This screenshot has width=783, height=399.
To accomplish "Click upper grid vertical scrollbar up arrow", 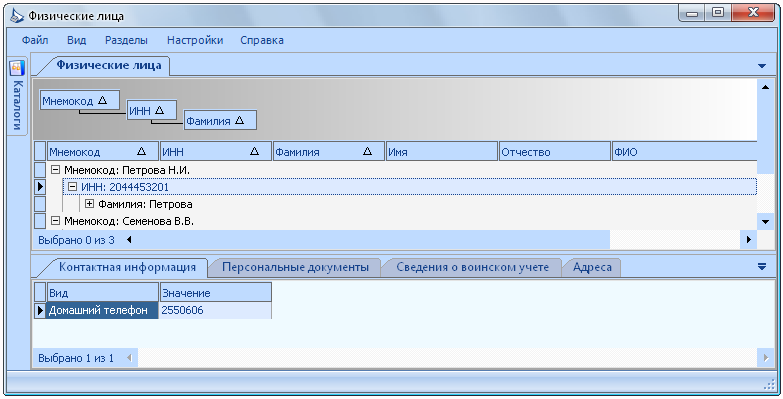I will tap(765, 87).
